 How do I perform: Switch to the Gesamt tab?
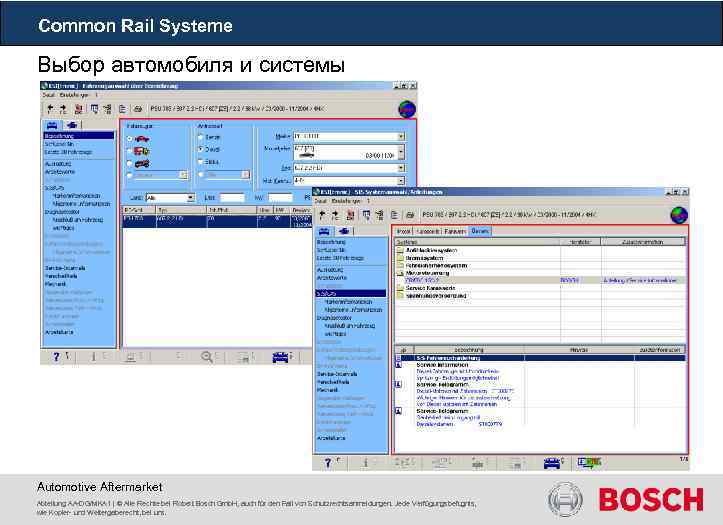[x=480, y=231]
